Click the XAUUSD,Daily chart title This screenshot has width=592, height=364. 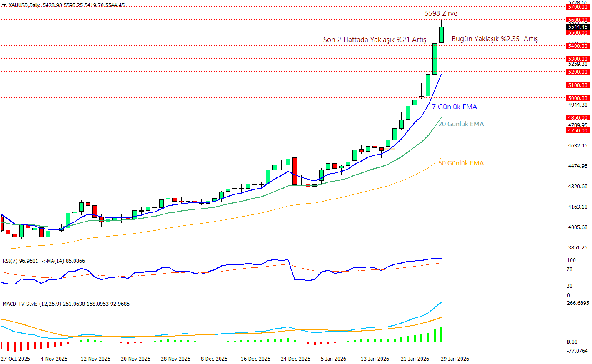[x=24, y=5]
